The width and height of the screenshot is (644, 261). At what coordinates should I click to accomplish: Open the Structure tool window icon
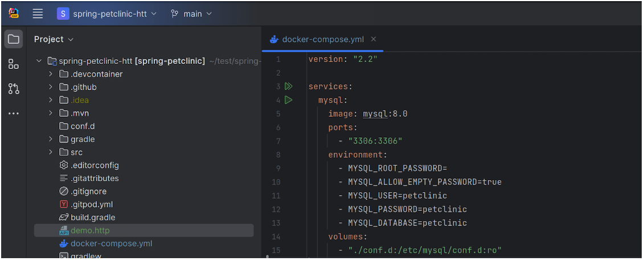[14, 64]
